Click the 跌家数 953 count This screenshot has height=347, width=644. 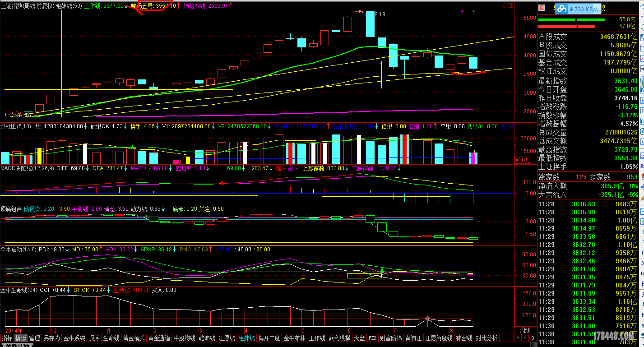(631, 177)
